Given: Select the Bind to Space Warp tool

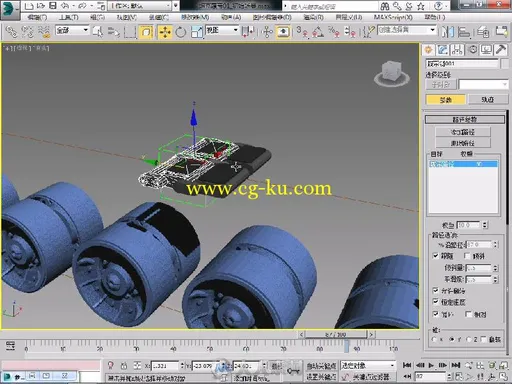Looking at the screenshot, I should tap(44, 32).
